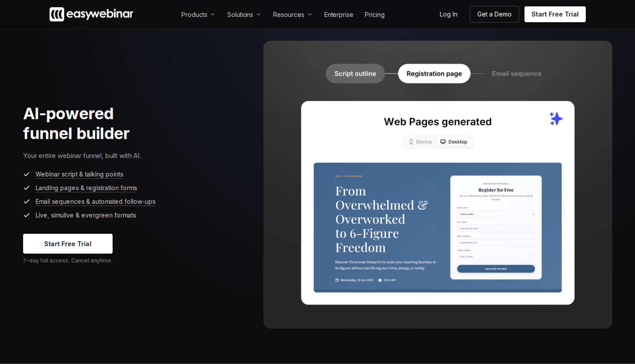Click checkmark next to Live, simulive item
635x364 pixels.
(27, 215)
